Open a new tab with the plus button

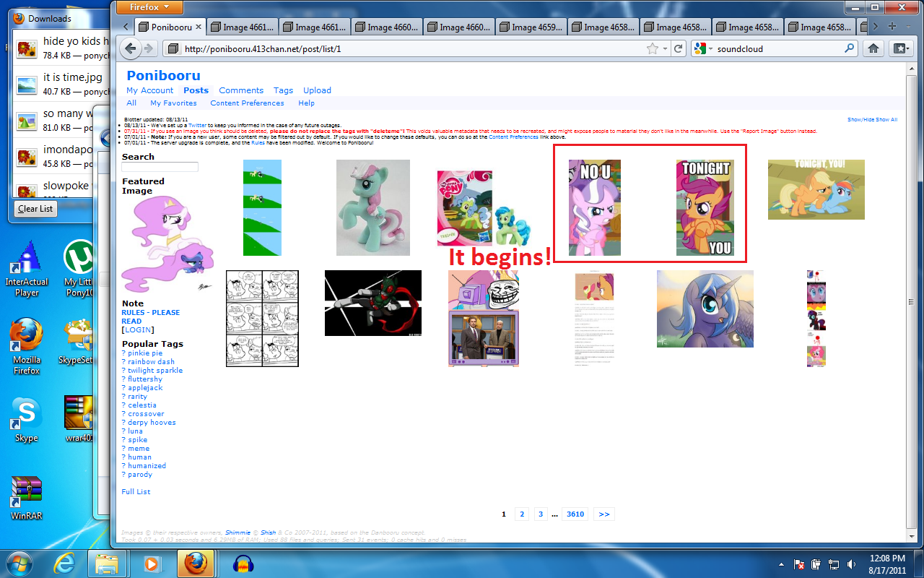click(892, 27)
